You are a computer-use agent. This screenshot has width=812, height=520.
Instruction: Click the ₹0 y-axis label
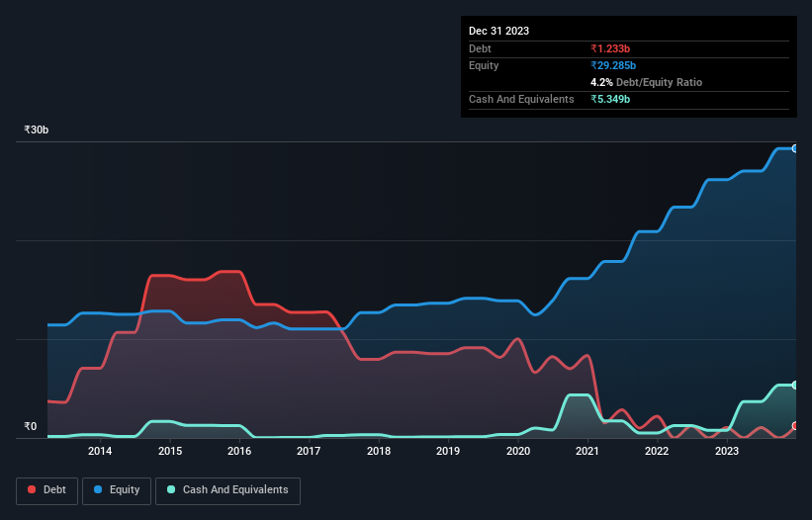pyautogui.click(x=30, y=426)
